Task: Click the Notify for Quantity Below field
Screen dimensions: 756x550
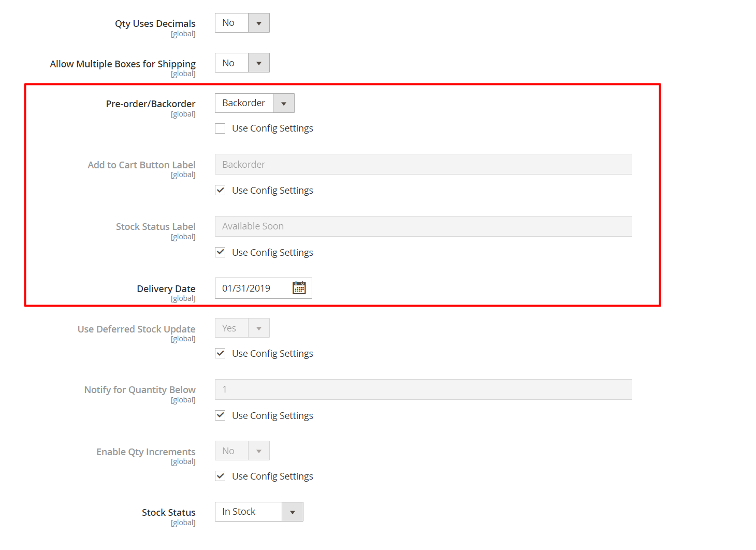Action: [423, 389]
